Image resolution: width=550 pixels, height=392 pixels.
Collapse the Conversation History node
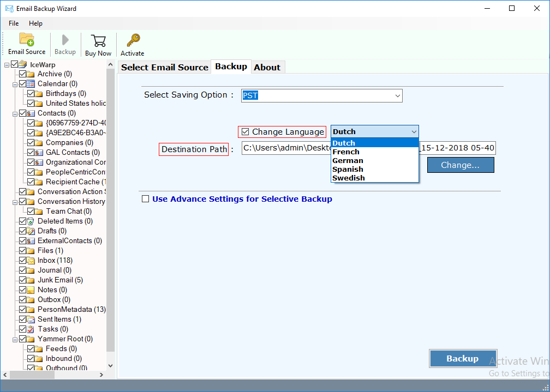coord(15,202)
